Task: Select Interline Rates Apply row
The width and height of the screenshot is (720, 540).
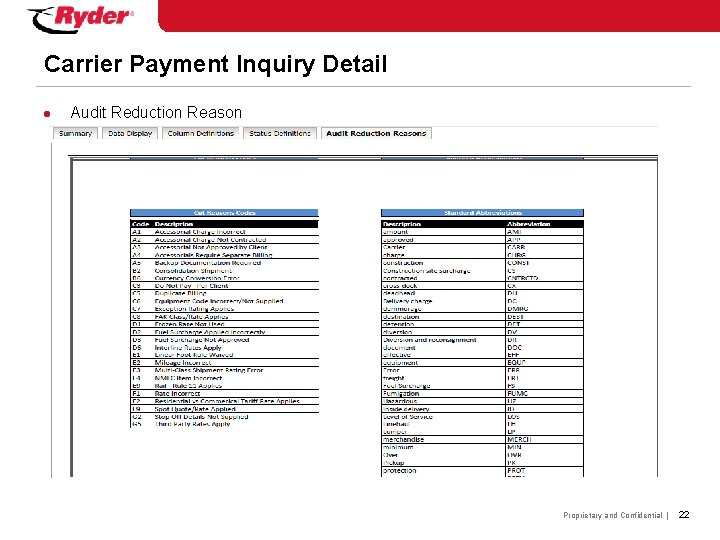Action: [x=224, y=348]
